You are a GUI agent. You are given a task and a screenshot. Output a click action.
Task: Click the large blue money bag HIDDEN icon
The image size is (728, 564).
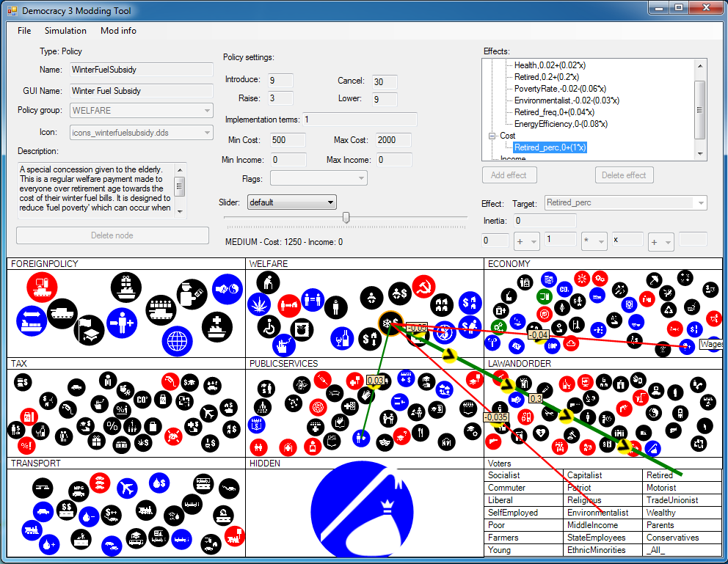click(362, 509)
